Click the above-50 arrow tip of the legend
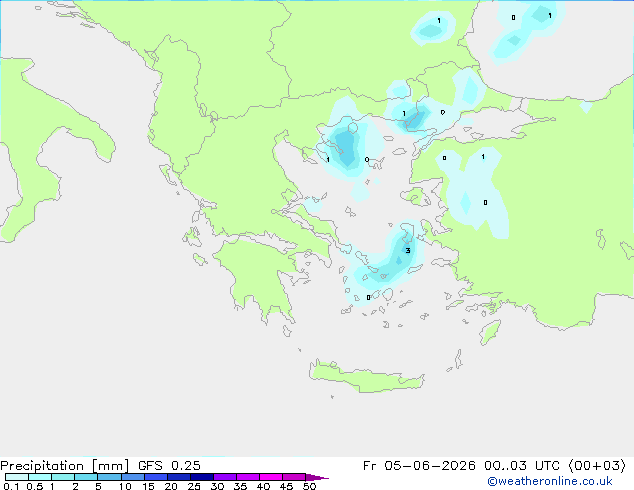Screen dimensions: 634x490 point(317,477)
